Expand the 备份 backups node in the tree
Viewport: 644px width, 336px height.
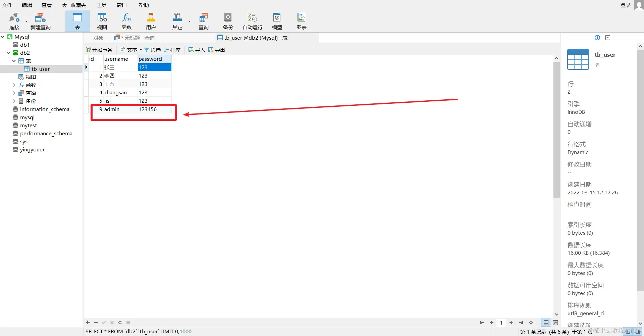pyautogui.click(x=14, y=101)
